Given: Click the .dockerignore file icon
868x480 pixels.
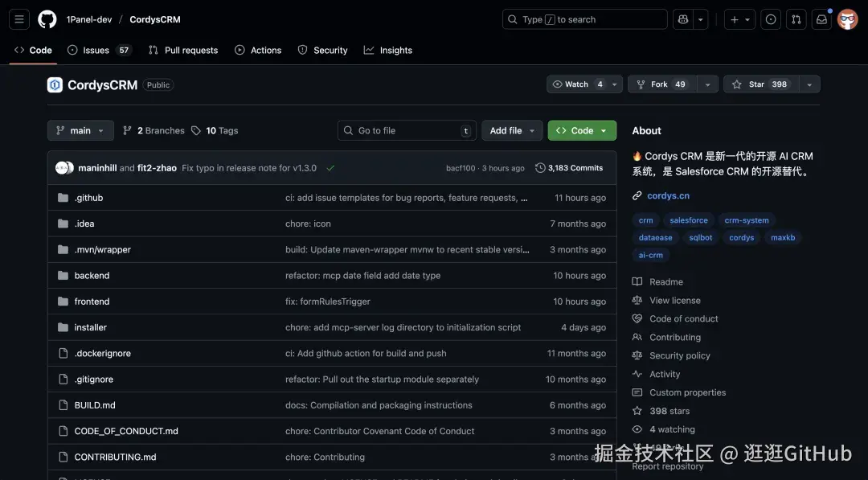Looking at the screenshot, I should 63,353.
